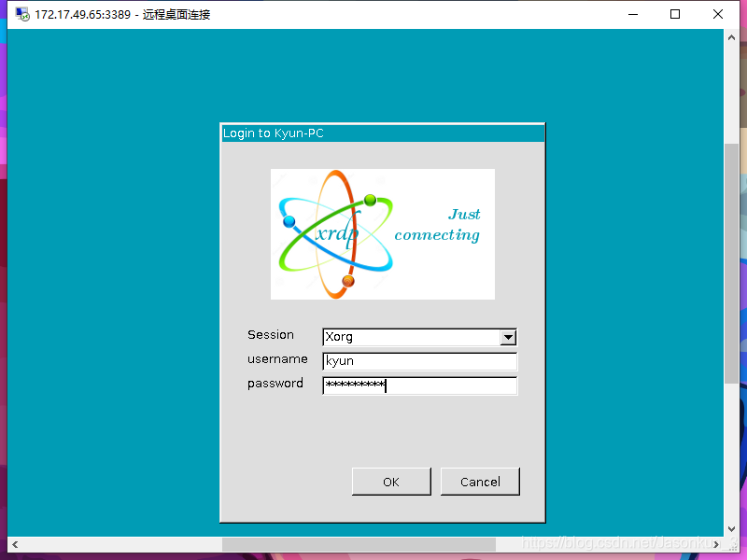
Task: Click the vertical scrollbar thumb
Action: click(731, 263)
